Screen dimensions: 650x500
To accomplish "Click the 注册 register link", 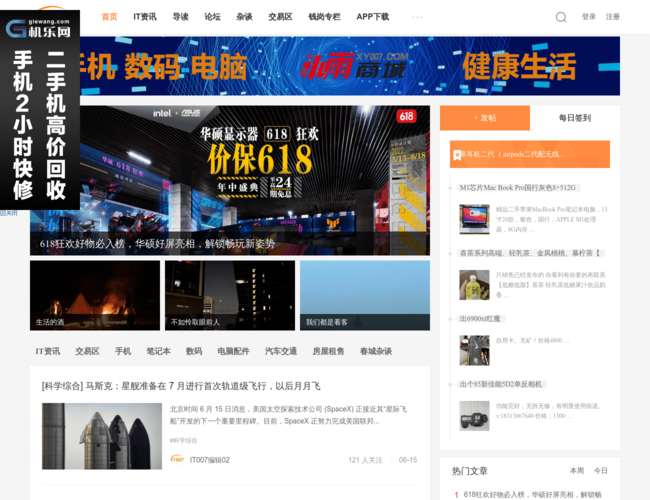I will click(x=613, y=17).
